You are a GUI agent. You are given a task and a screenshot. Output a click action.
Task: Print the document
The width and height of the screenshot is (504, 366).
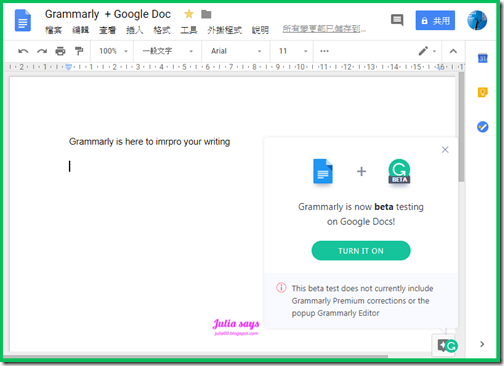click(60, 51)
